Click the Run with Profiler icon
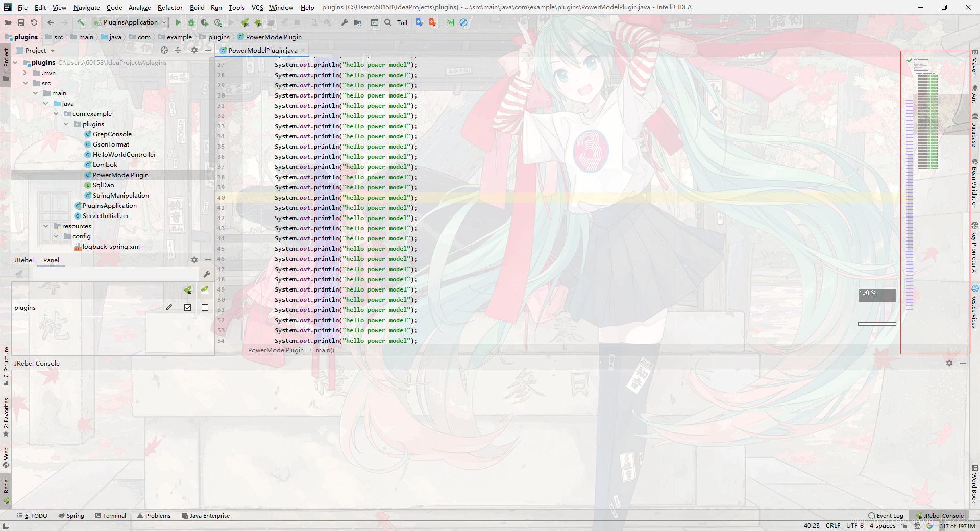The width and height of the screenshot is (980, 531). point(218,22)
